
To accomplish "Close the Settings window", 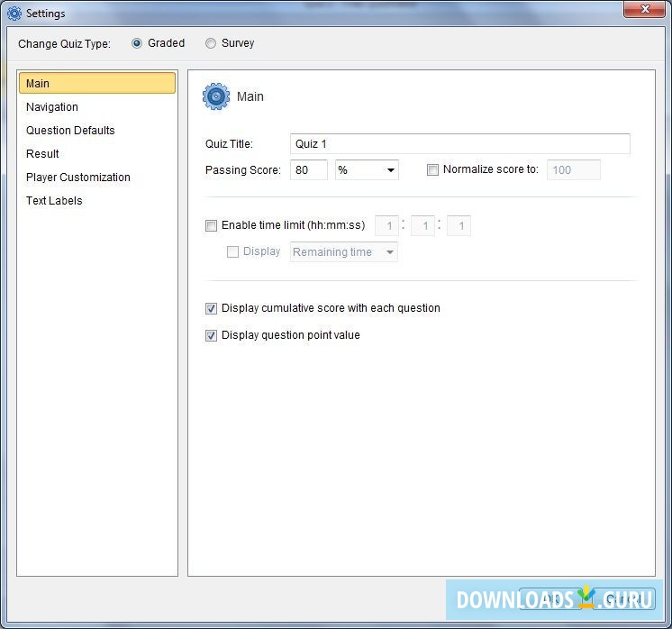I will click(x=644, y=9).
